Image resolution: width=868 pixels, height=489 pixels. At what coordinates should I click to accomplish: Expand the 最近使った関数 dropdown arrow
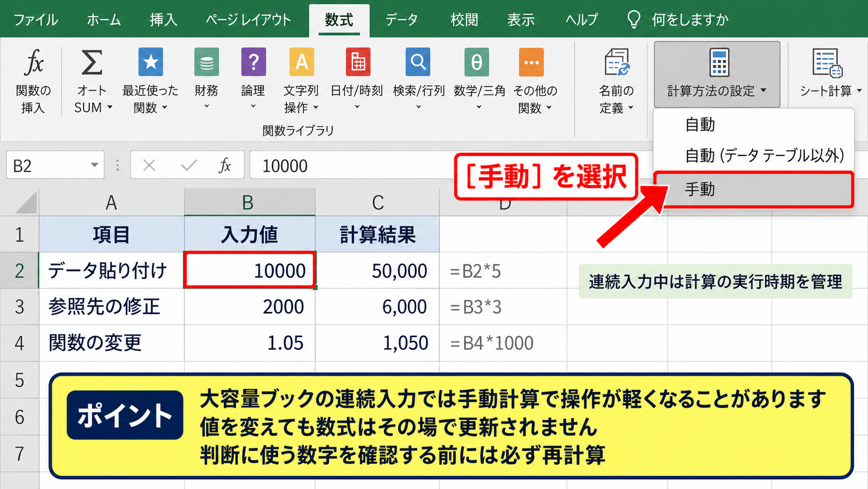[165, 108]
